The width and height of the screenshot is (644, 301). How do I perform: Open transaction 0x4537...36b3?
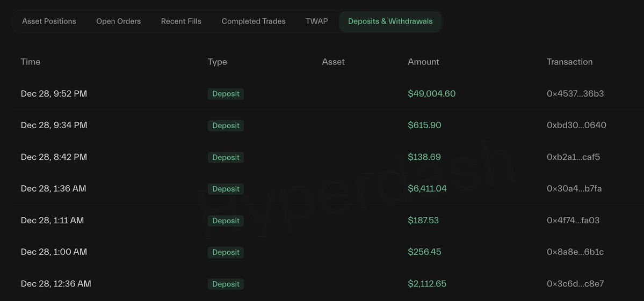[x=575, y=94]
